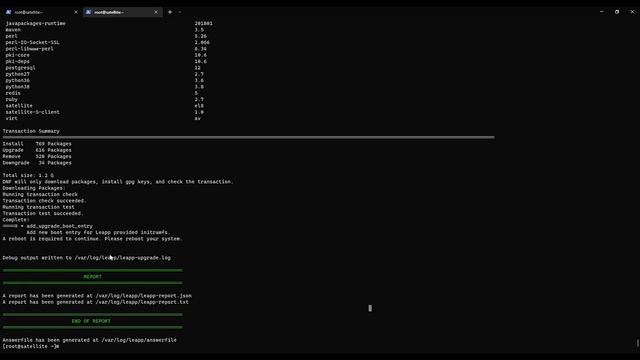Click the 'postgresql' package name

pyautogui.click(x=20, y=68)
